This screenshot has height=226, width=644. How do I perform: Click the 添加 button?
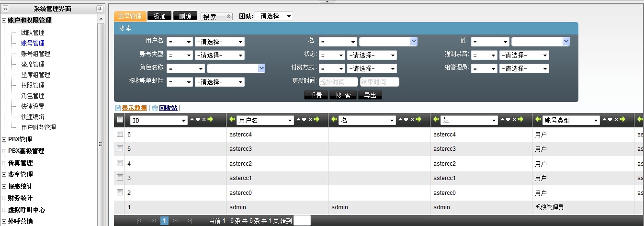[159, 16]
